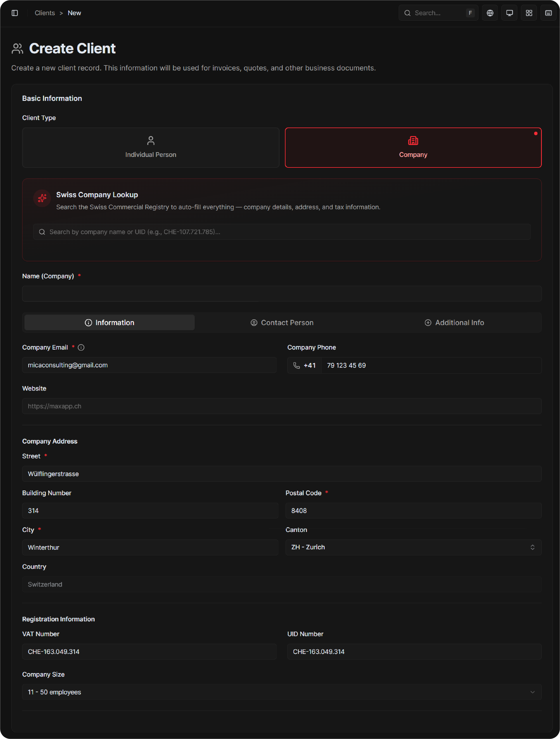Open the Clients breadcrumb link
Viewport: 560px width, 739px height.
click(44, 13)
